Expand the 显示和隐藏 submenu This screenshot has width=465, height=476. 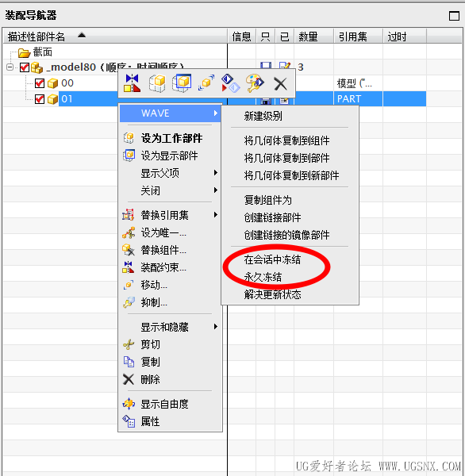(216, 327)
